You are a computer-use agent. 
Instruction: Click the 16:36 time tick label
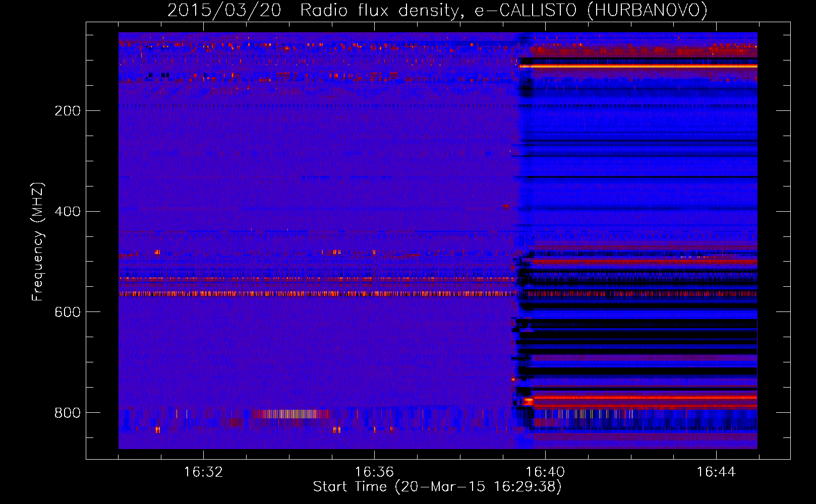click(374, 472)
